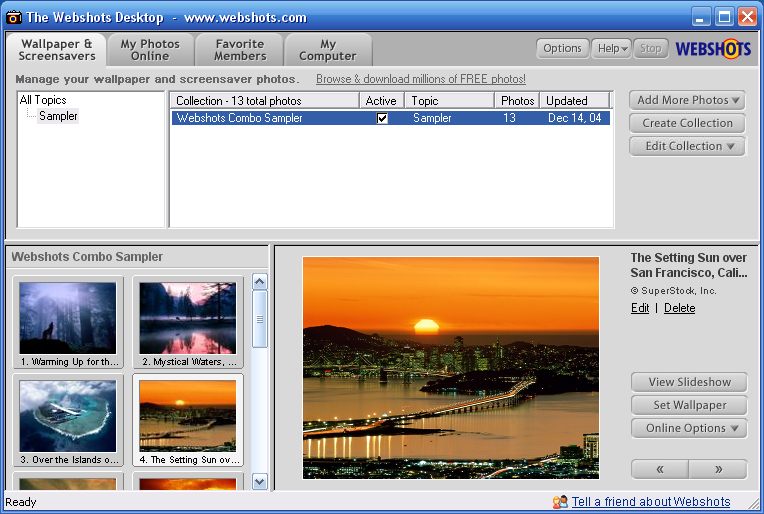Switch to My Photos Online tab
This screenshot has height=514, width=764.
click(x=150, y=50)
